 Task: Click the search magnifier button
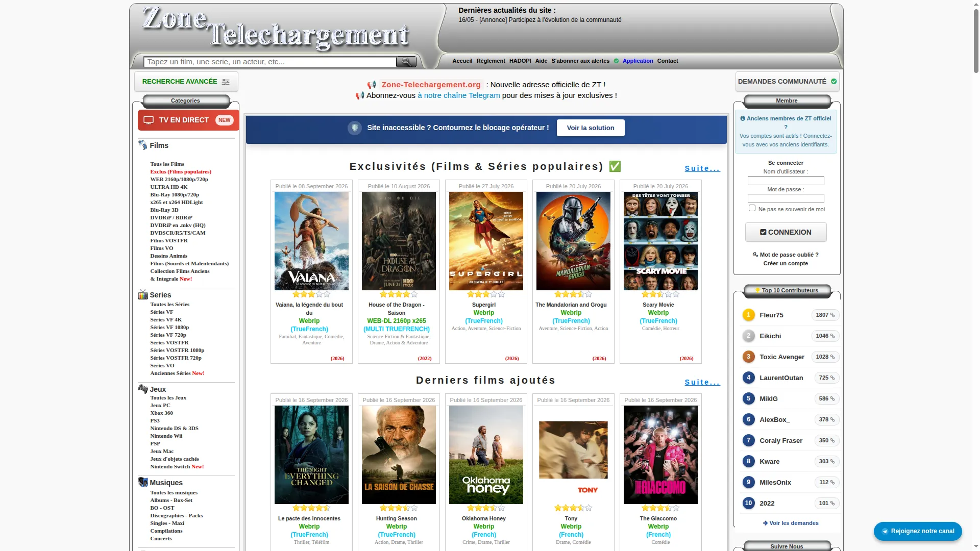[406, 62]
